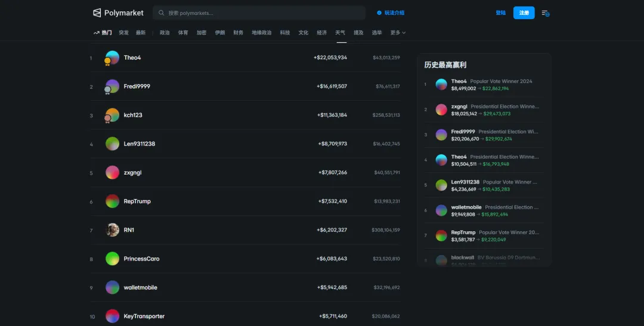Open RepTrump's profile from leaderboard name
644x326 pixels.
137,201
